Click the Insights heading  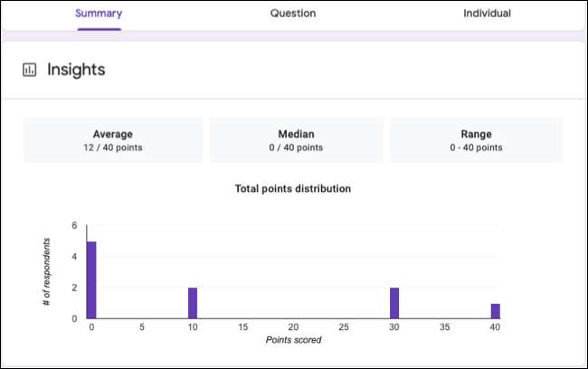click(76, 70)
